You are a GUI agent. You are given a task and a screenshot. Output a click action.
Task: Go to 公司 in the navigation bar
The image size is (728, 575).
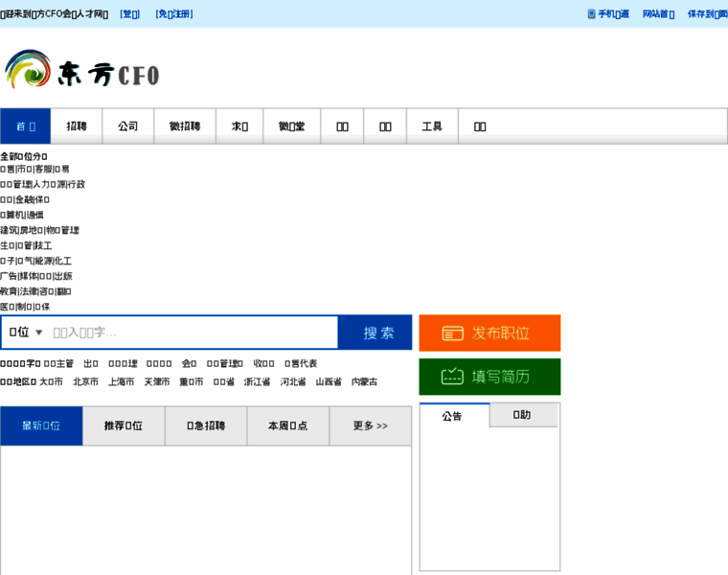[x=128, y=126]
